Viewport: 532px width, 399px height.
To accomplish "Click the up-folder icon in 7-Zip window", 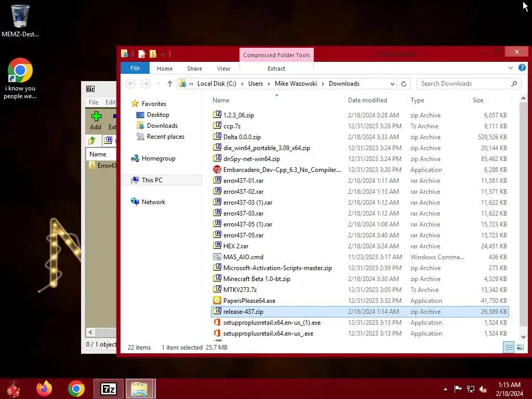I will point(92,140).
